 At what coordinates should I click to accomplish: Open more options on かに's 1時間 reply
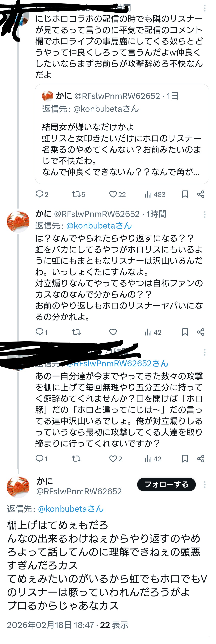click(x=205, y=215)
